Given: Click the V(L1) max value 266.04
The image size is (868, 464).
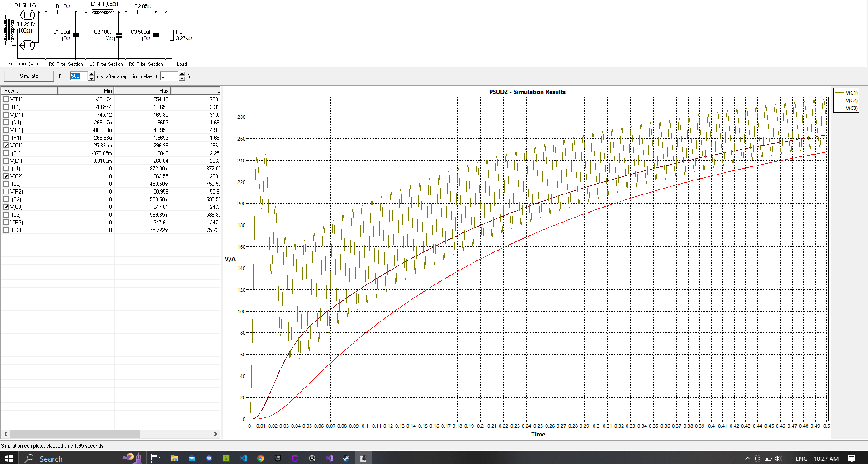Looking at the screenshot, I should pyautogui.click(x=160, y=161).
